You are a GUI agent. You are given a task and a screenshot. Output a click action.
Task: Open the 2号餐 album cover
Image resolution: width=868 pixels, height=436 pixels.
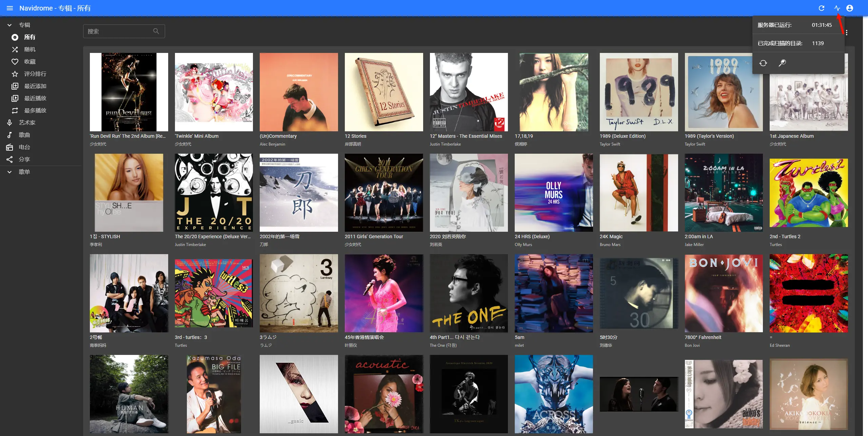(x=129, y=293)
